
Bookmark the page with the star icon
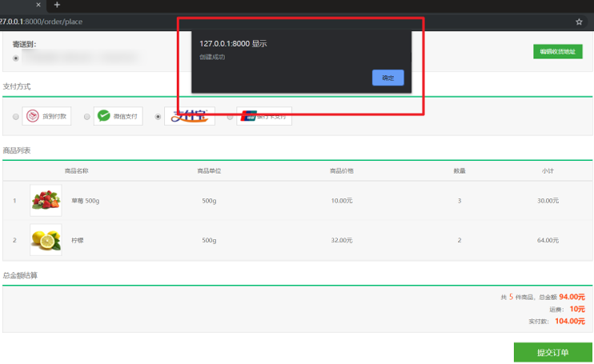[x=579, y=22]
